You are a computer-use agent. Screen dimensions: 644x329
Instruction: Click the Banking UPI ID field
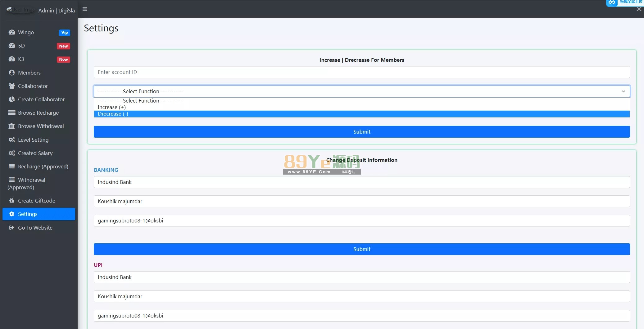click(362, 221)
